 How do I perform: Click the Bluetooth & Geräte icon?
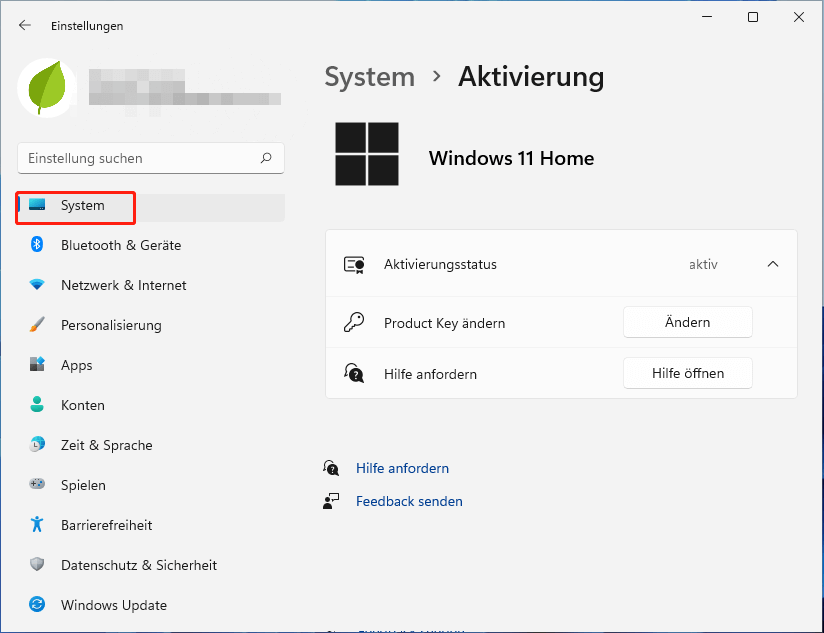(37, 245)
